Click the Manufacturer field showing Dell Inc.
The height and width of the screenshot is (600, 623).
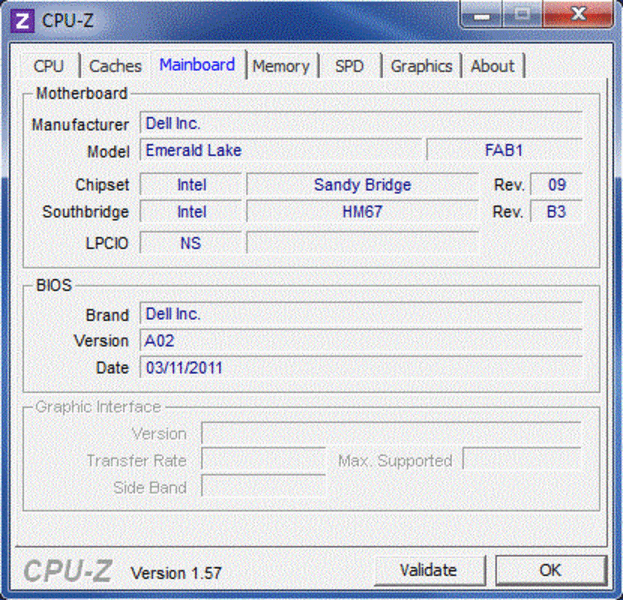361,124
